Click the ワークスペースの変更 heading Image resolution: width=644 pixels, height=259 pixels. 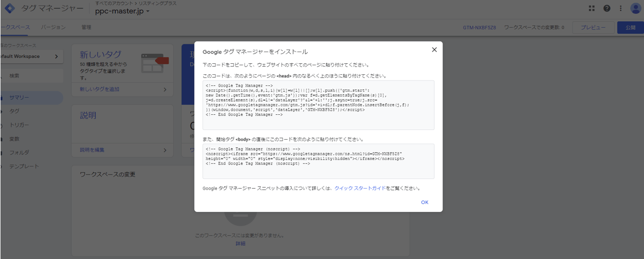[x=108, y=175]
